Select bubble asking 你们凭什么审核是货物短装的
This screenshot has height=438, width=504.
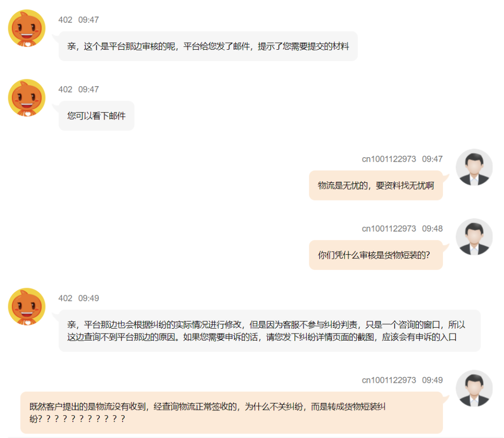coord(376,255)
